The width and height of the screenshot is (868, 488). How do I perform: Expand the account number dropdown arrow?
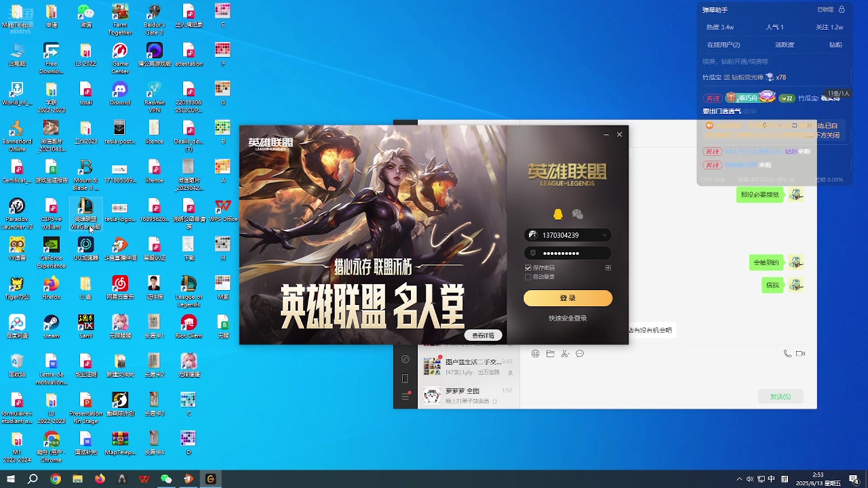coord(604,235)
